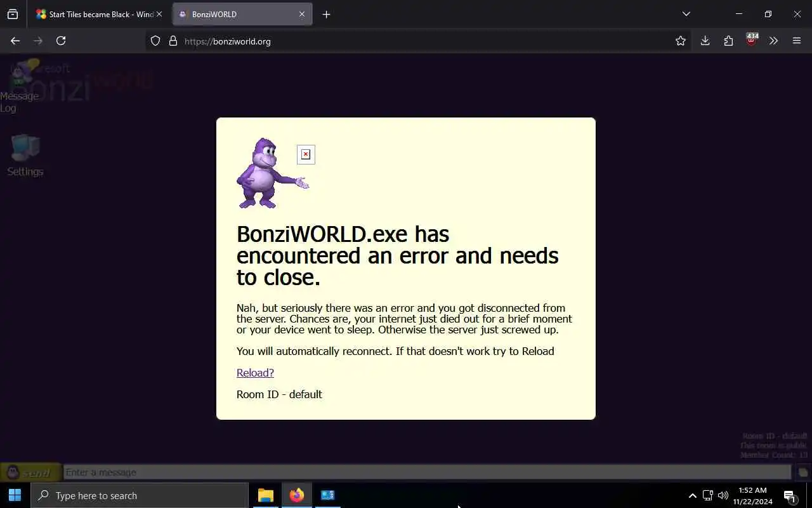The image size is (812, 508).
Task: Close the BonziWORLD tab
Action: pyautogui.click(x=302, y=14)
